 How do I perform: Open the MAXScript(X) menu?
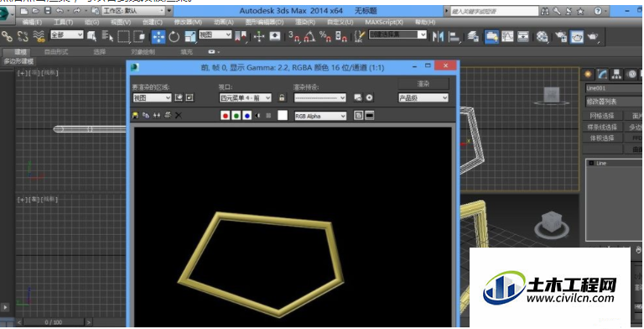pos(384,22)
